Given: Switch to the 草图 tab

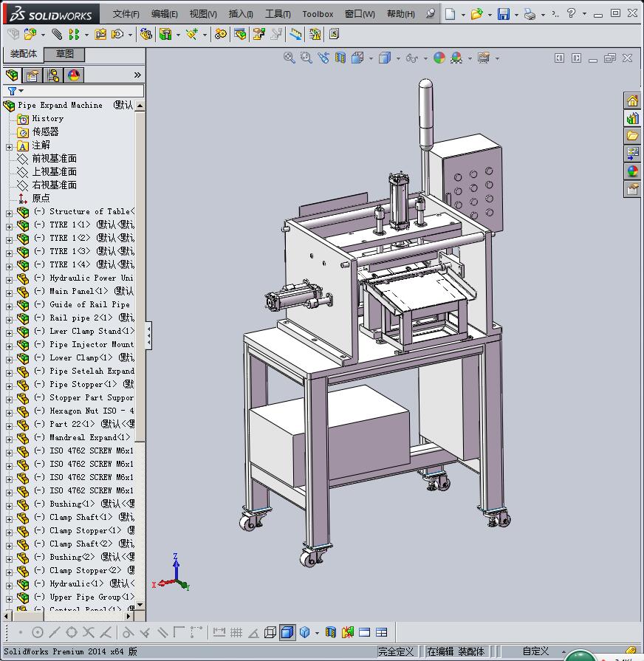Looking at the screenshot, I should tap(64, 54).
